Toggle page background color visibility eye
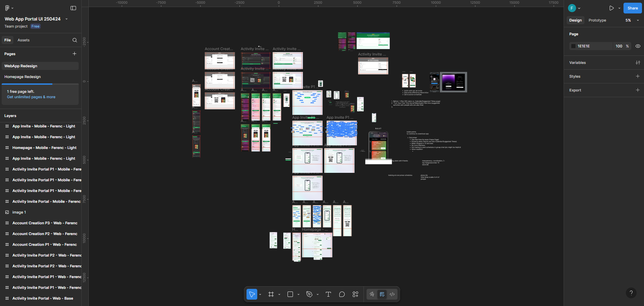This screenshot has height=306, width=644. click(x=638, y=46)
